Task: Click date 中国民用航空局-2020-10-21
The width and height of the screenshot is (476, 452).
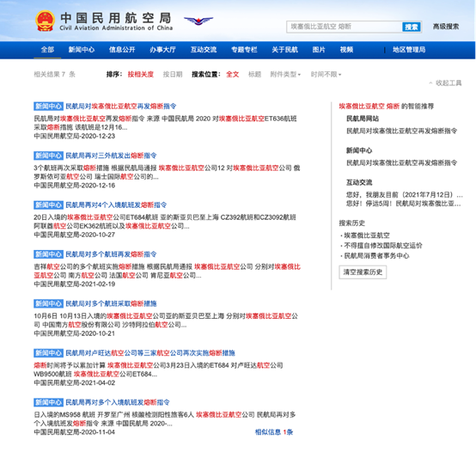Action: [x=75, y=333]
